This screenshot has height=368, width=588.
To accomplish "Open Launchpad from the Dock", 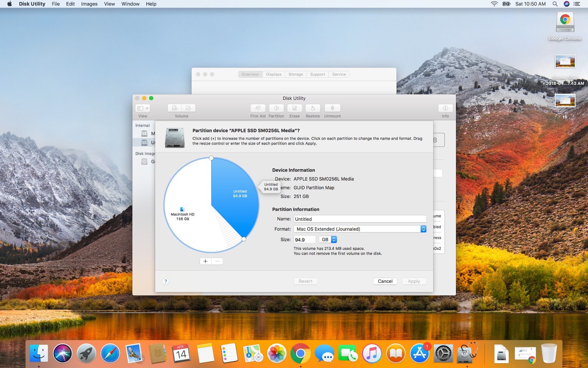I will [x=86, y=353].
